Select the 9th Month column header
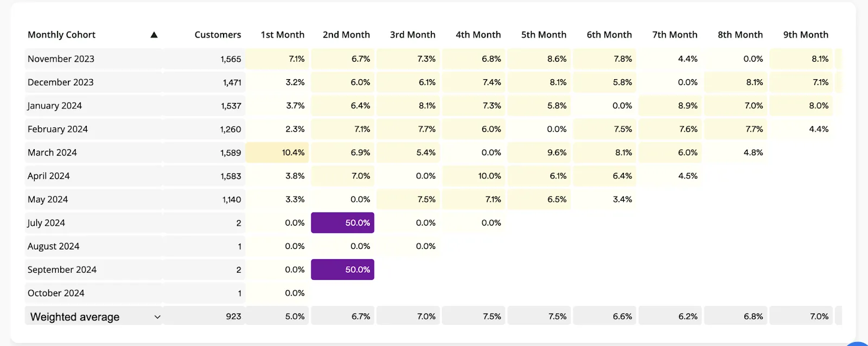Image resolution: width=868 pixels, height=346 pixels. [806, 35]
